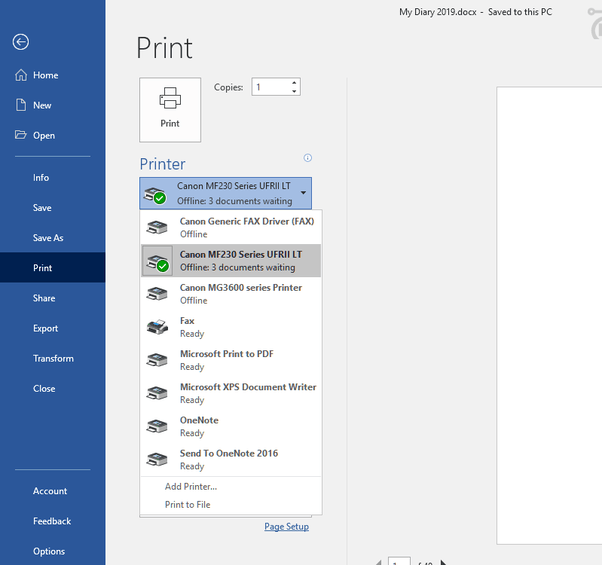This screenshot has height=565, width=602.
Task: Click the Home icon in sidebar
Action: 21,75
